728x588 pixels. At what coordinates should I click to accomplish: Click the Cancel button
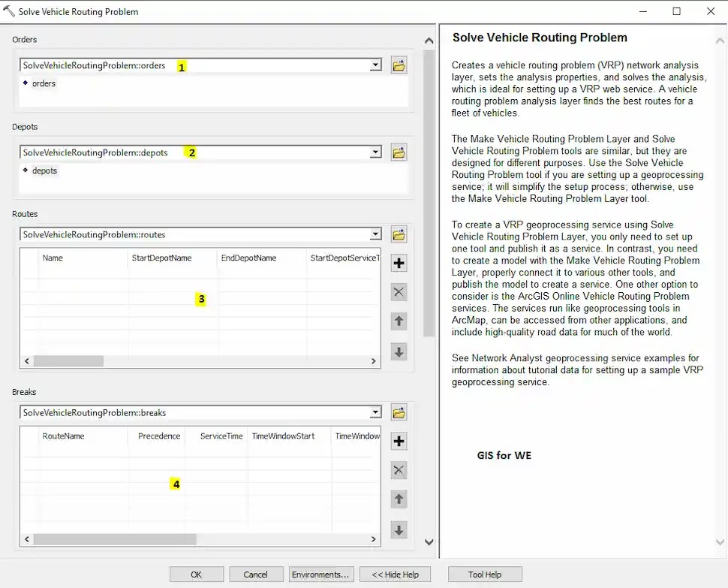(x=256, y=574)
